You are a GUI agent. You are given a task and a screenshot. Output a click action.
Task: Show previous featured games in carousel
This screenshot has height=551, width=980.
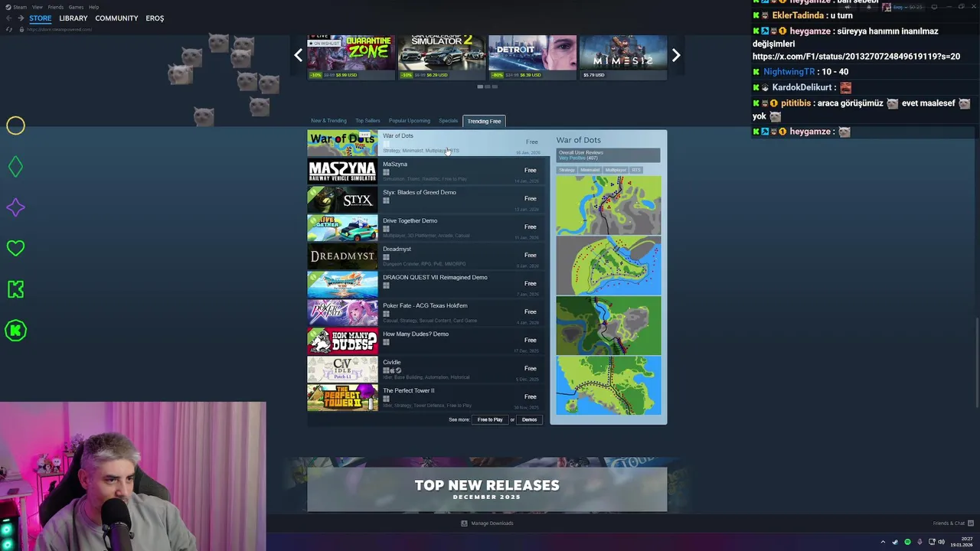299,55
